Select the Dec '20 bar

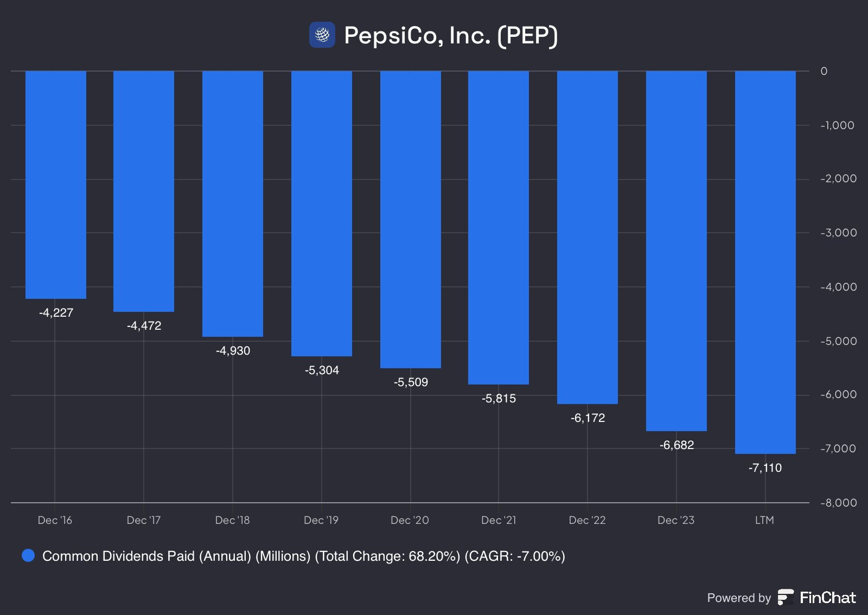point(411,220)
